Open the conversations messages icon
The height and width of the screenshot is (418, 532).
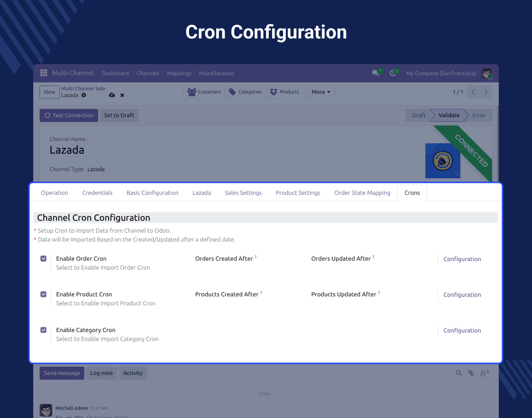(x=376, y=73)
